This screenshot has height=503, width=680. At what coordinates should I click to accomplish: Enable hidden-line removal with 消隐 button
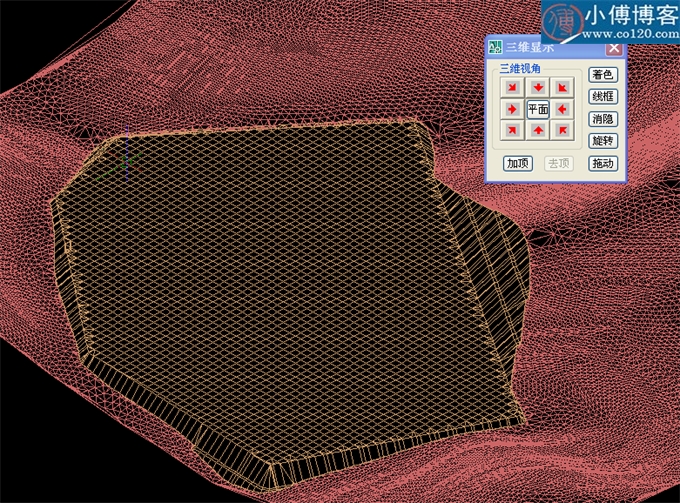[603, 119]
